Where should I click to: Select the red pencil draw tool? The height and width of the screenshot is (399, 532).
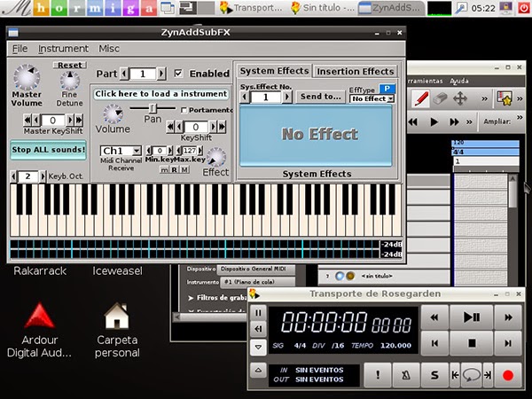(x=420, y=98)
